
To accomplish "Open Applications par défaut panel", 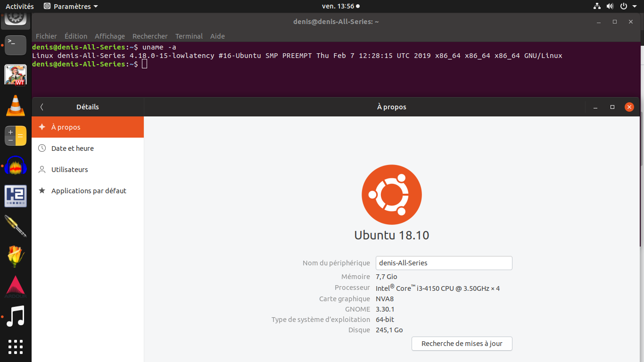I will tap(88, 191).
